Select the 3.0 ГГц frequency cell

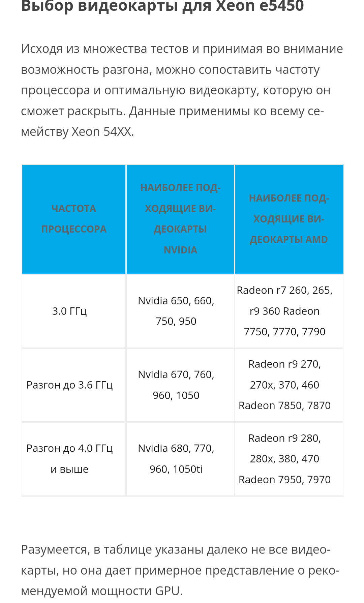[x=74, y=311]
